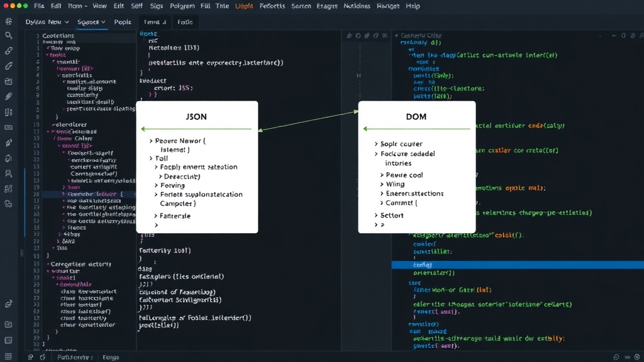
Task: Expand the Foll item in JSON card
Action: (x=151, y=158)
